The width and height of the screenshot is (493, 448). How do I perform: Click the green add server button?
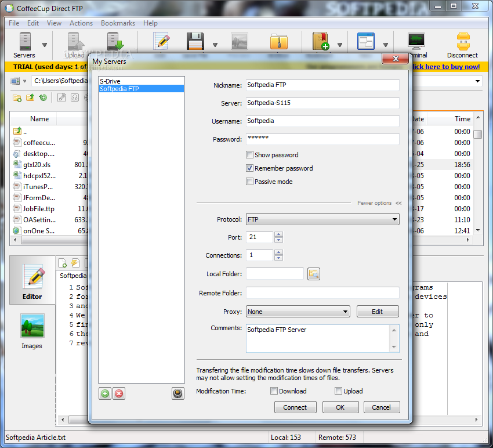coord(105,393)
